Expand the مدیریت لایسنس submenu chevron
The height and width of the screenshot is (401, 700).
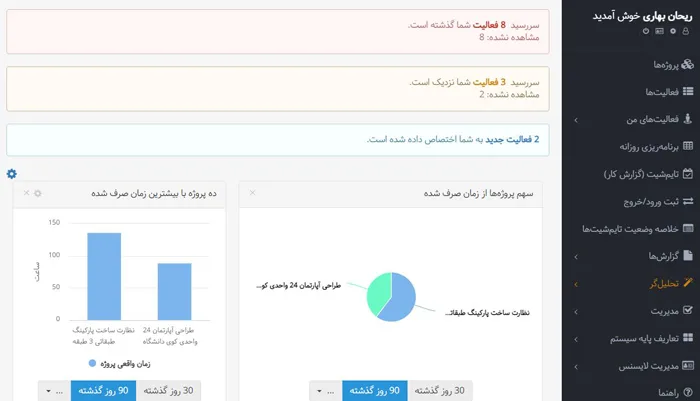coord(576,367)
